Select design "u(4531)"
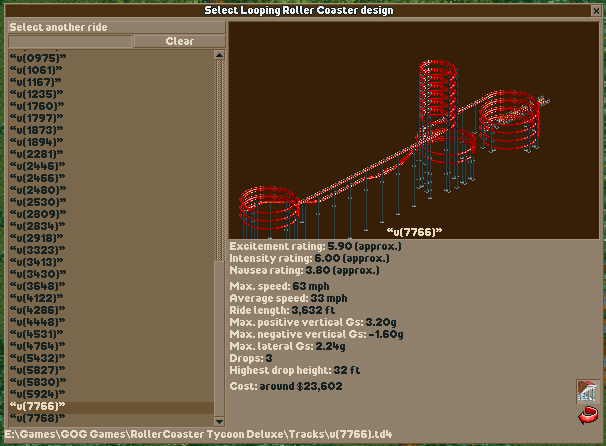This screenshot has width=606, height=446. 111,334
